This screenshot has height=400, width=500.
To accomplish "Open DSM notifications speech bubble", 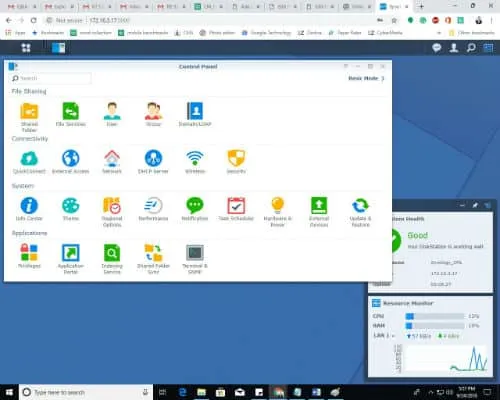I will pyautogui.click(x=437, y=48).
